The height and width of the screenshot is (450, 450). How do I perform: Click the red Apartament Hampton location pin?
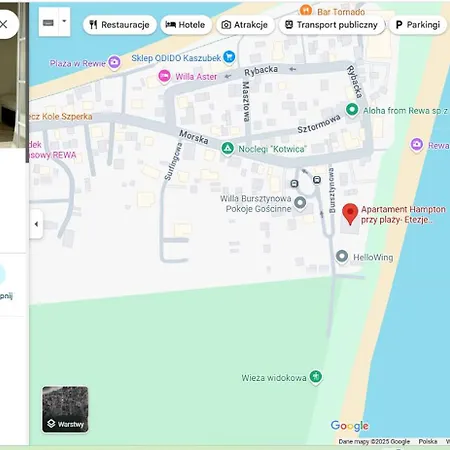(350, 214)
